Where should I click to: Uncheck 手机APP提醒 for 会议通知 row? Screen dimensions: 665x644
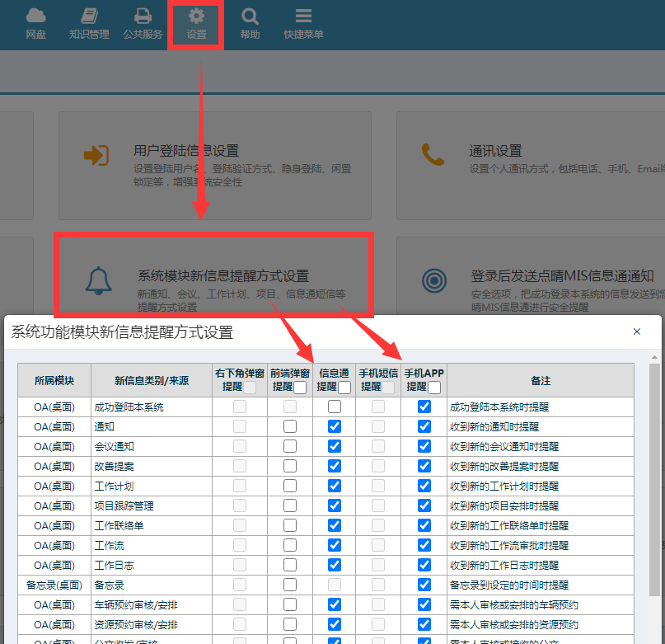coord(424,446)
